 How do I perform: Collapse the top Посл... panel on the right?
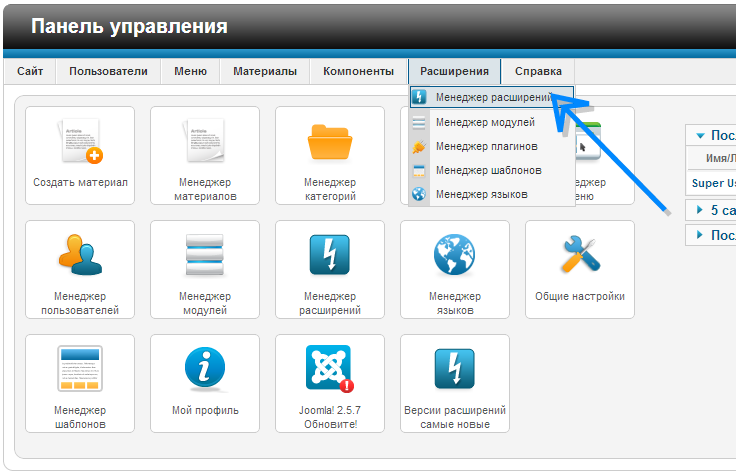coord(699,136)
